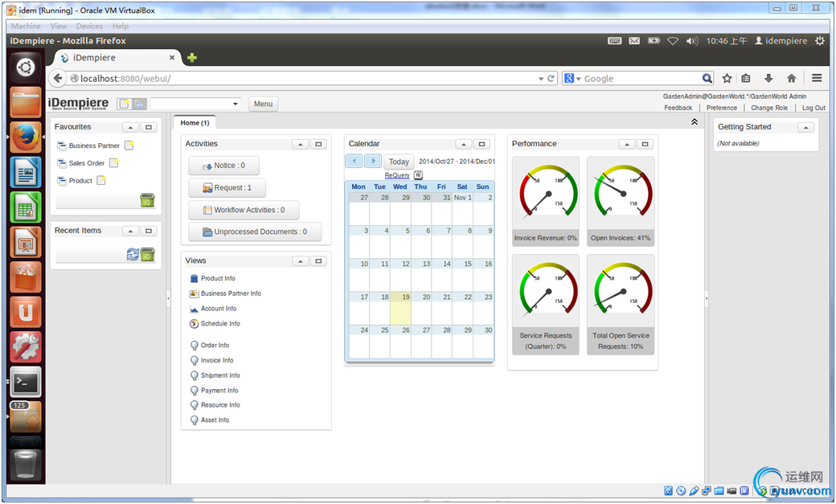Open the VirtualBox Help menu
The image size is (836, 504).
click(x=120, y=27)
